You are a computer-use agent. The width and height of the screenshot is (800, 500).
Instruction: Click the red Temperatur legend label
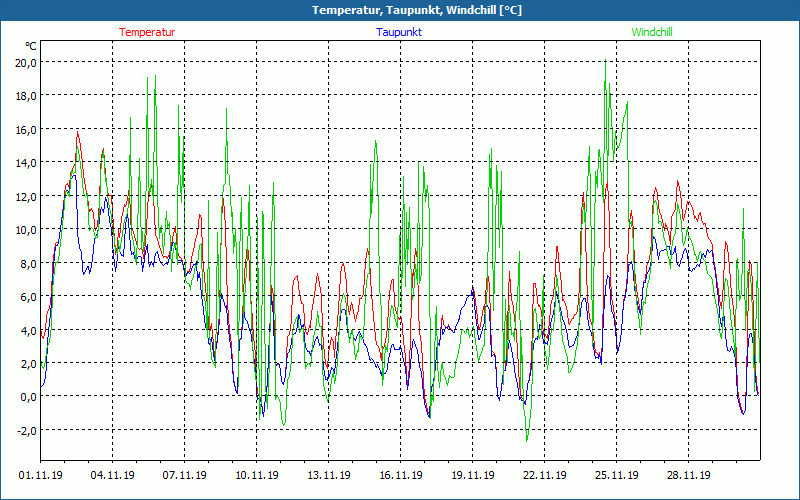click(147, 32)
